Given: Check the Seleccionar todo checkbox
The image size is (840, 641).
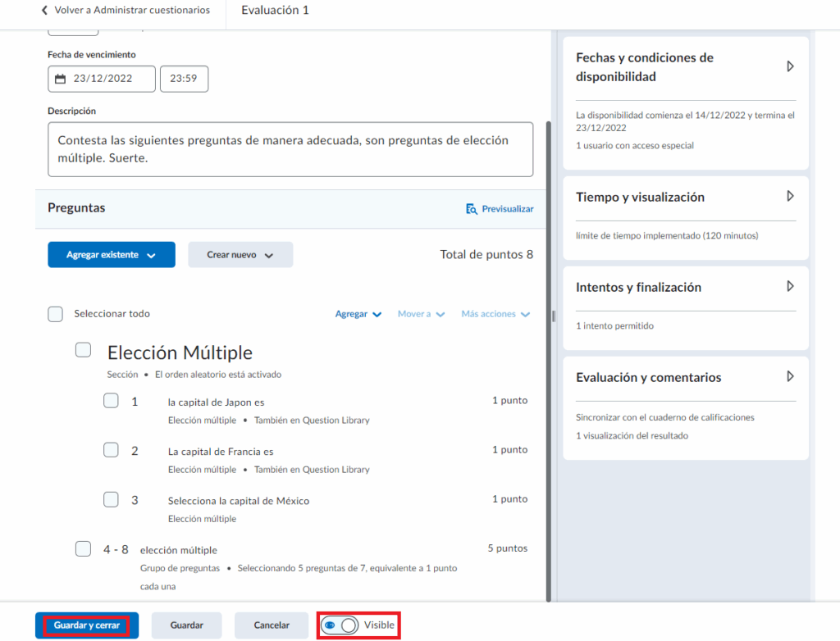Looking at the screenshot, I should pos(55,314).
